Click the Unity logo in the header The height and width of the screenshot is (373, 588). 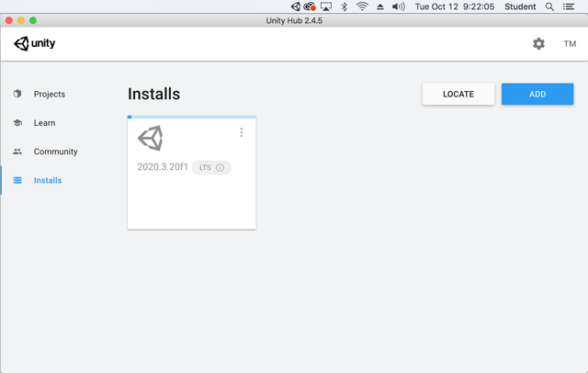pyautogui.click(x=35, y=43)
